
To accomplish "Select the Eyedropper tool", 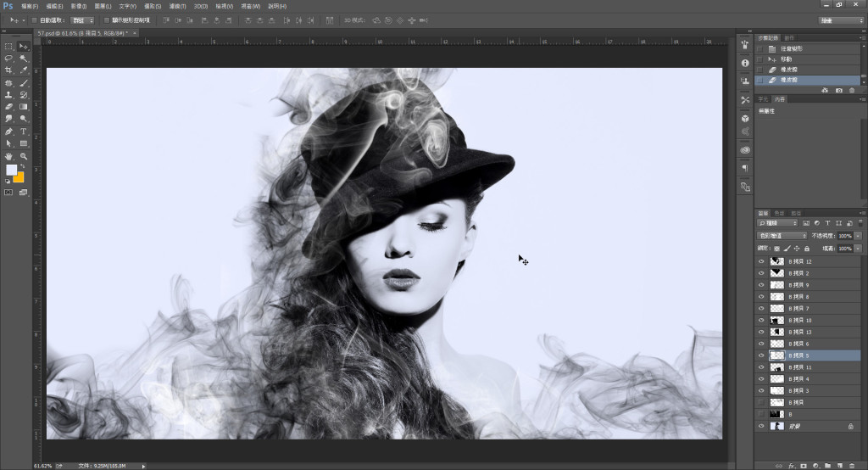I will 24,70.
